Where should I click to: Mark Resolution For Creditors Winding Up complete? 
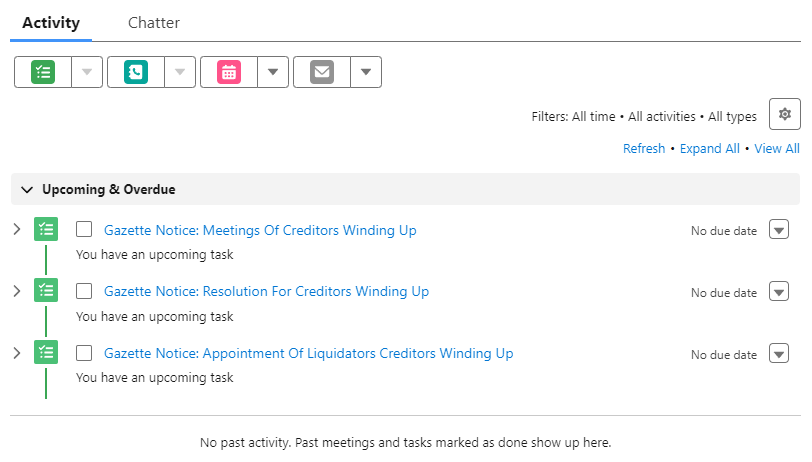[84, 291]
